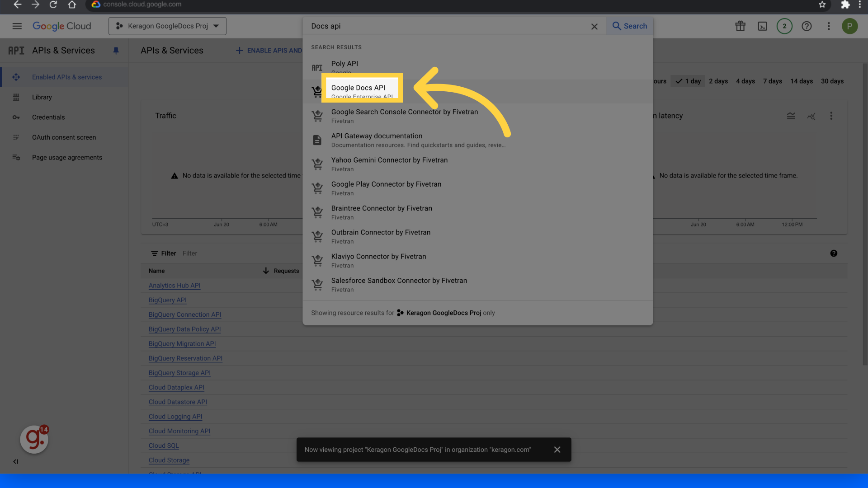
Task: Select Google Docs API search result
Action: pyautogui.click(x=478, y=92)
